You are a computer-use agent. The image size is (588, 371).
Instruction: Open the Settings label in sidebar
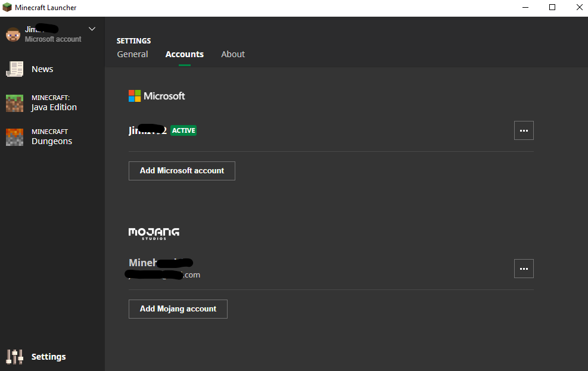tap(49, 357)
